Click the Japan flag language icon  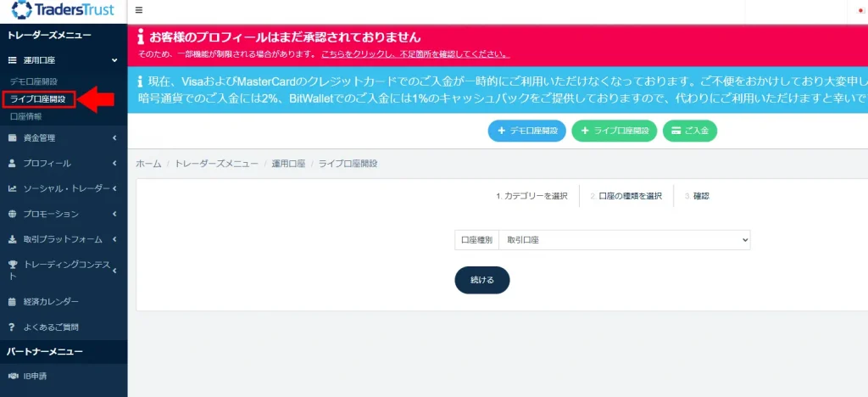click(860, 10)
